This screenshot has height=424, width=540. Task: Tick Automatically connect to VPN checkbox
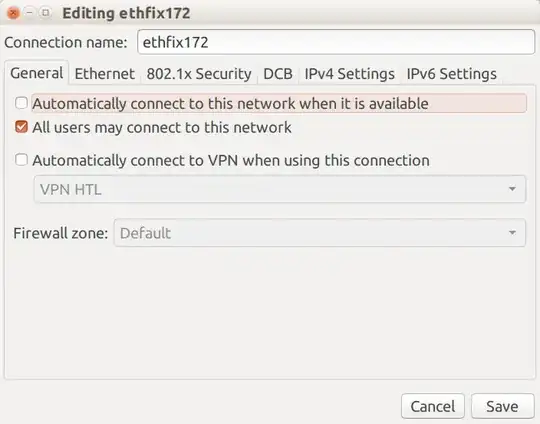[x=21, y=160]
